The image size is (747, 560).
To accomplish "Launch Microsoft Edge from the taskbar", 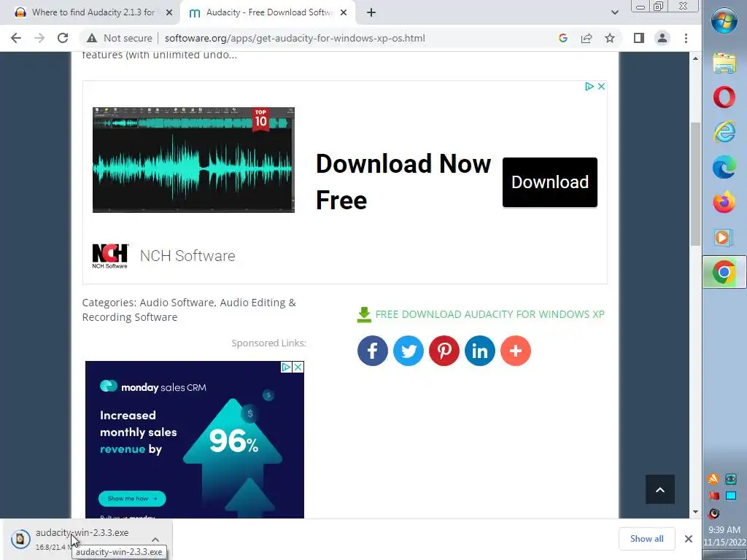I will click(724, 167).
